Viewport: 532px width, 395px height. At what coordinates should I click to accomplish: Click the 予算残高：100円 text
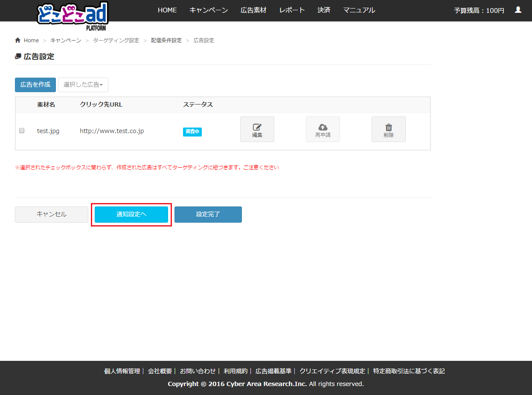tap(479, 10)
